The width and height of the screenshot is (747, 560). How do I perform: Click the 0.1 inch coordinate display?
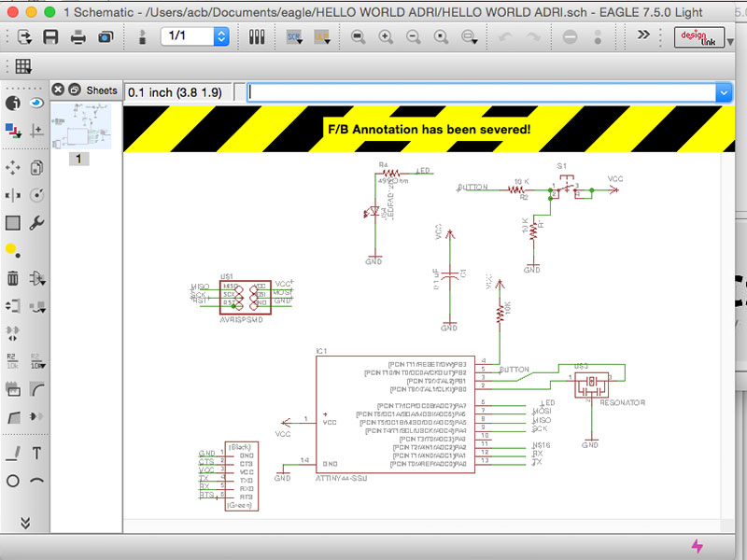178,92
